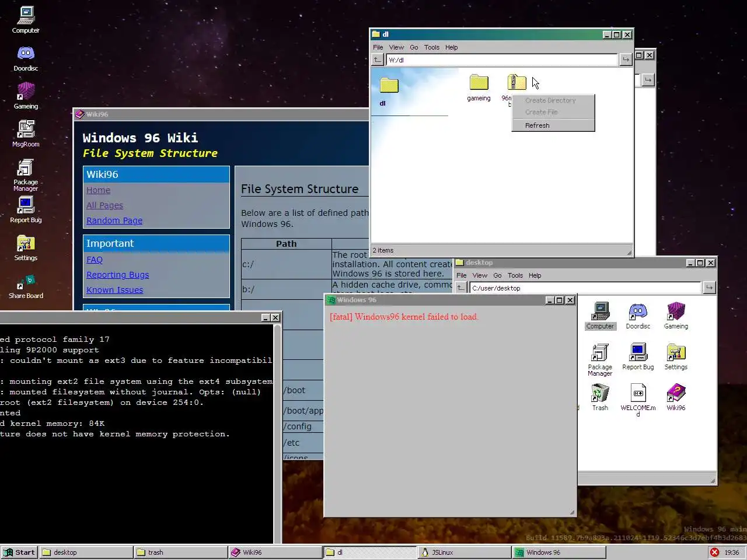The image size is (747, 560).
Task: Select the Wiki96 icon in the desktop explorer window
Action: (x=676, y=398)
